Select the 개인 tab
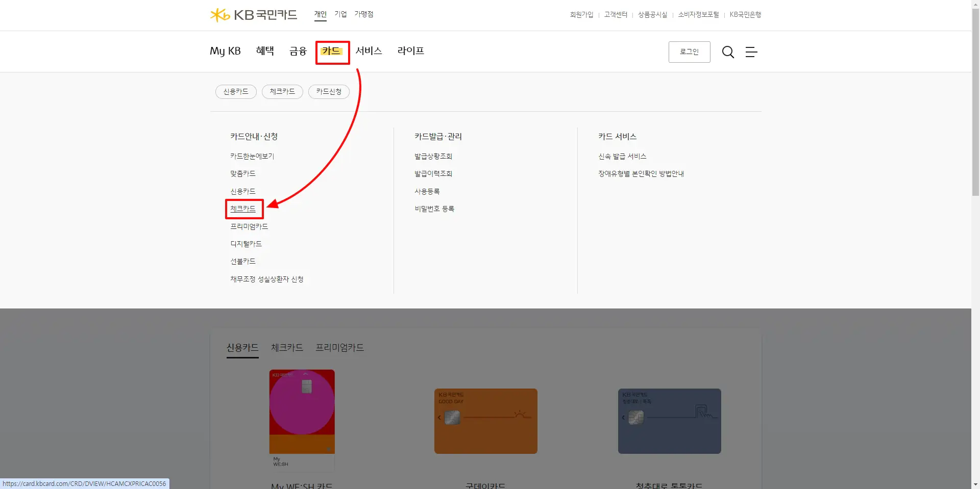The image size is (980, 489). click(x=320, y=14)
